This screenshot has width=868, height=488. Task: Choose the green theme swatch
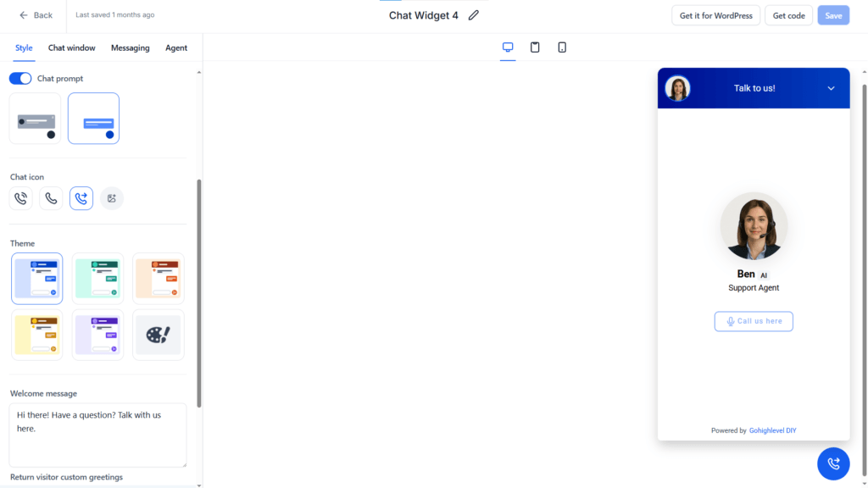click(x=97, y=279)
